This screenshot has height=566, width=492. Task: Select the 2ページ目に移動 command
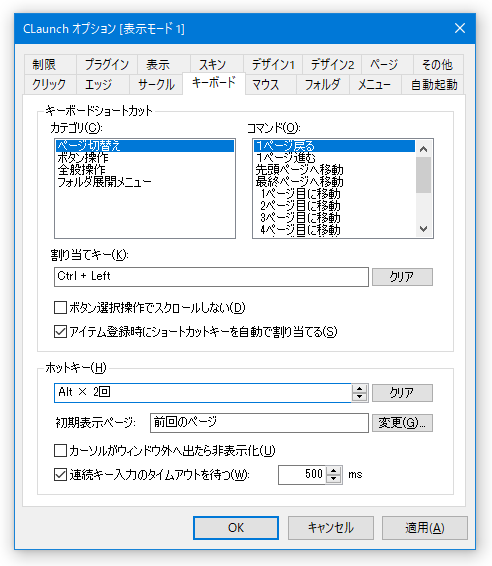(334, 206)
